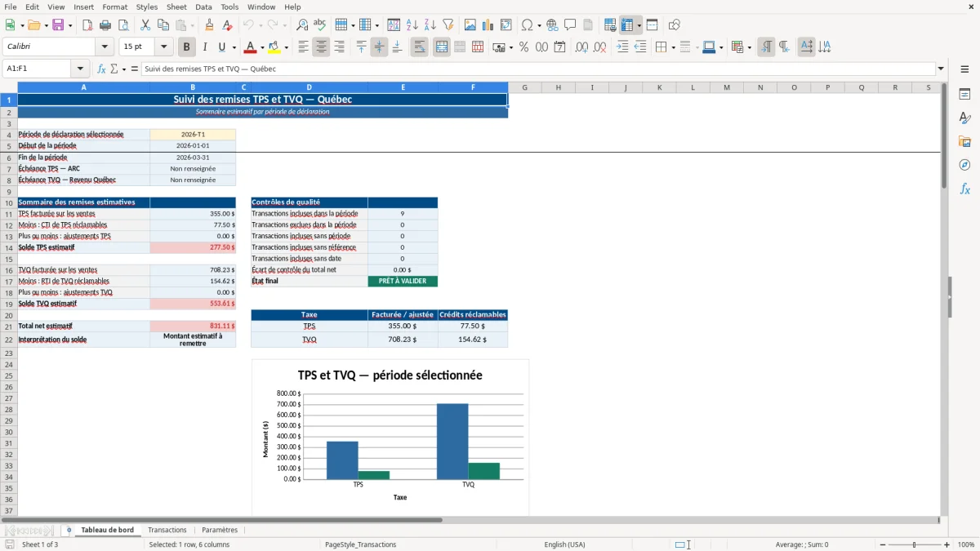980x551 pixels.
Task: Open the font color dropdown arrow
Action: (x=263, y=47)
